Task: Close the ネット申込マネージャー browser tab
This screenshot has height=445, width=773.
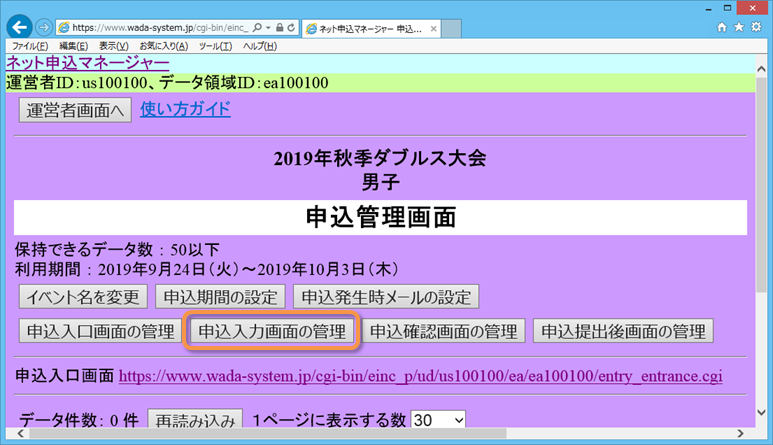Action: [x=433, y=29]
